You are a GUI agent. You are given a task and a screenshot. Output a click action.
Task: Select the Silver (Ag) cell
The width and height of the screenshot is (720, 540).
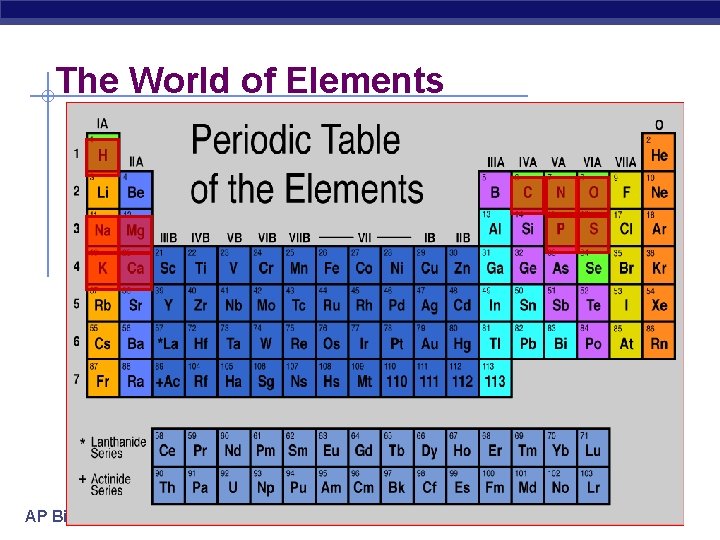click(430, 303)
